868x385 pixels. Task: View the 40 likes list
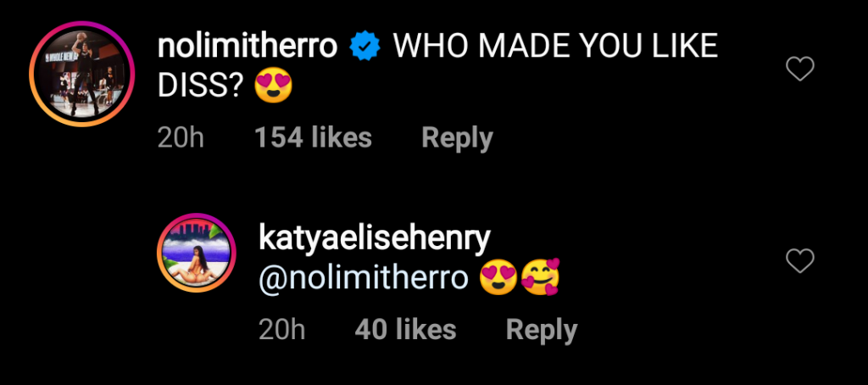pos(405,329)
